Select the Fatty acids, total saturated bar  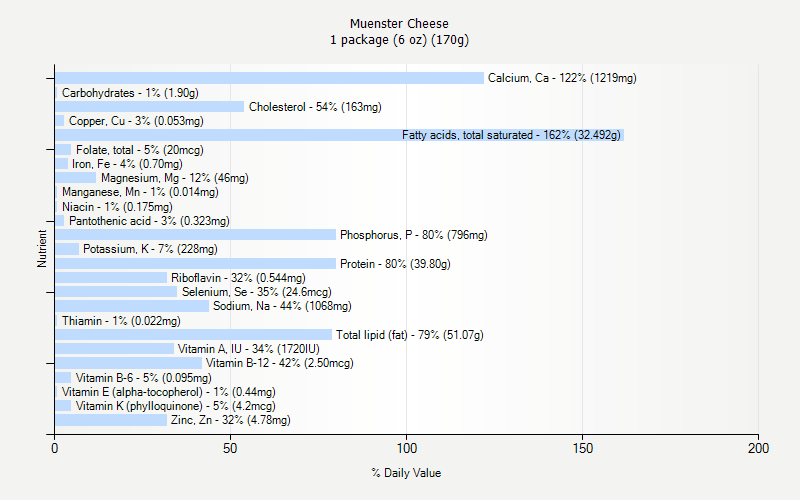click(339, 135)
